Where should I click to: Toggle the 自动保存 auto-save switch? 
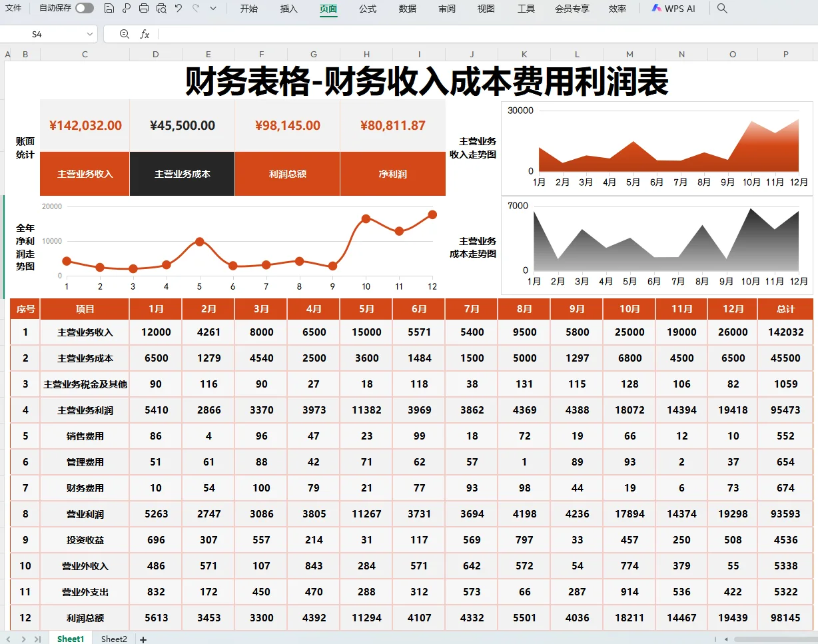coord(84,9)
